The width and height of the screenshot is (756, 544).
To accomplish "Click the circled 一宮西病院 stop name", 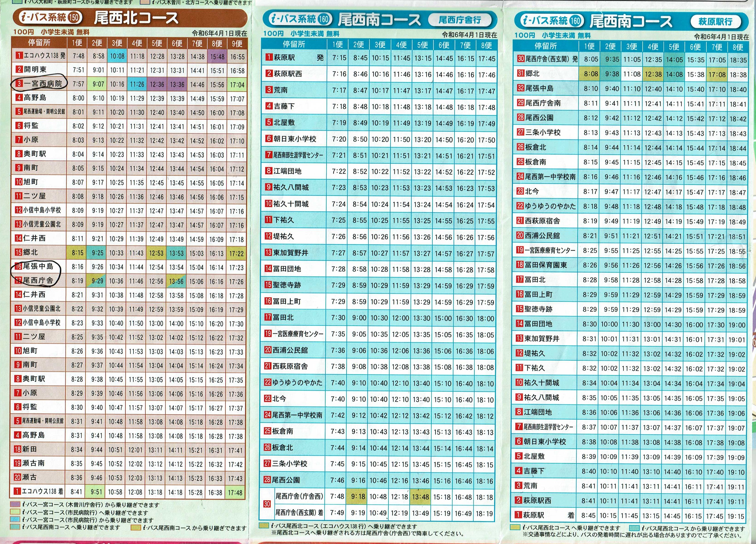I will click(x=42, y=84).
